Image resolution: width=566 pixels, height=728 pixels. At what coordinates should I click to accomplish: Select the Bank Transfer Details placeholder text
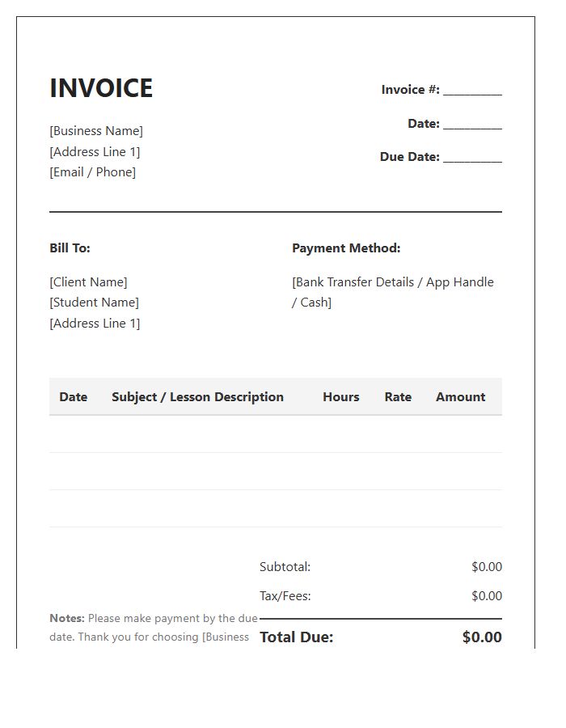tap(392, 292)
